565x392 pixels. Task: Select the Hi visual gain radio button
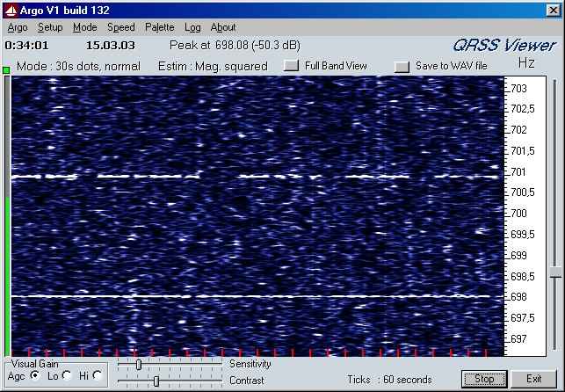tap(98, 376)
